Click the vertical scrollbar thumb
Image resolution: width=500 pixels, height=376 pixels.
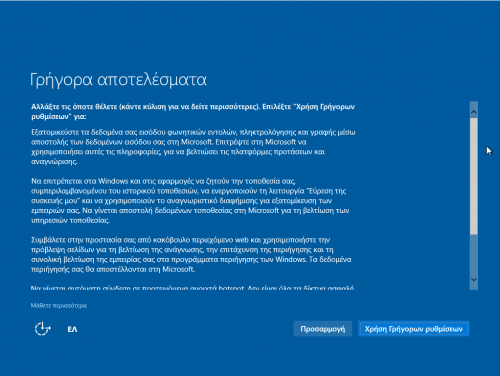point(474,176)
